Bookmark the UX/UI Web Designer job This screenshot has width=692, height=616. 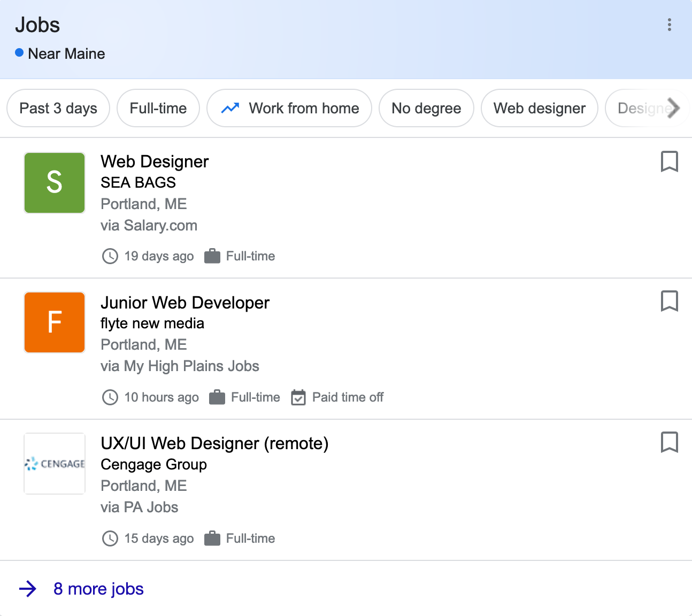[670, 442]
